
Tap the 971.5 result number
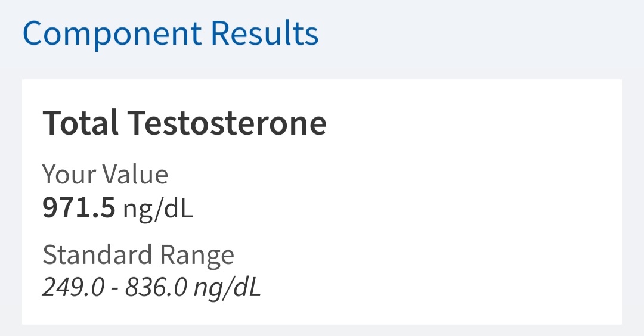(79, 209)
